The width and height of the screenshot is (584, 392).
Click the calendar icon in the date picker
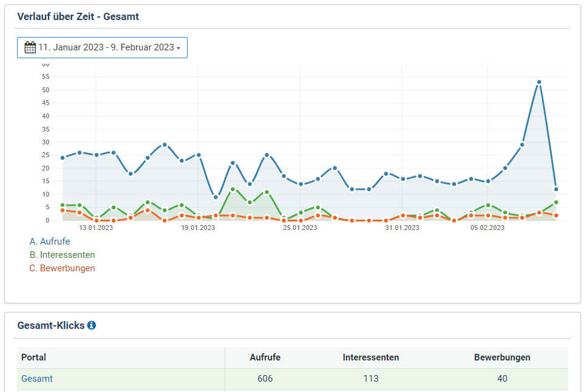(30, 47)
